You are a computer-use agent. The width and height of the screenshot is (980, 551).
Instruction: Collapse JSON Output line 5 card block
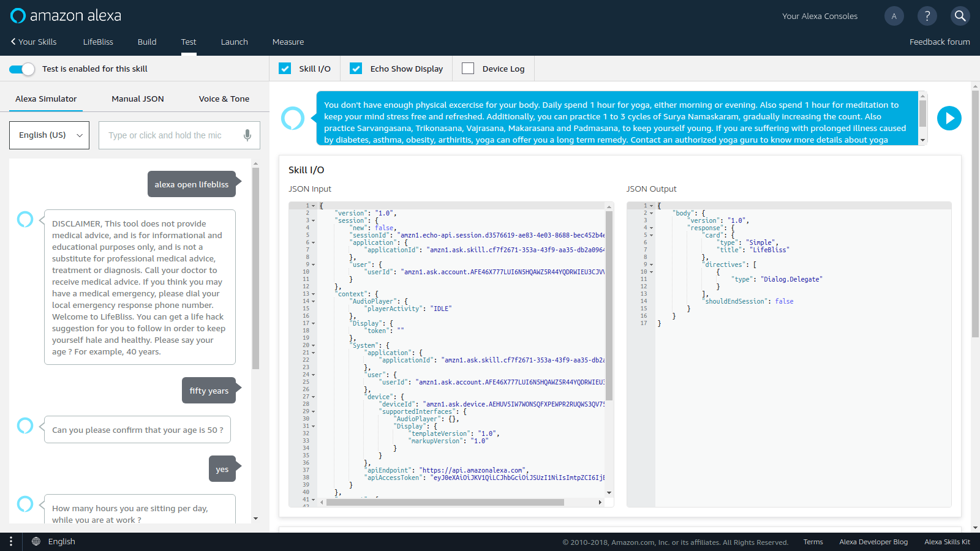pyautogui.click(x=651, y=235)
